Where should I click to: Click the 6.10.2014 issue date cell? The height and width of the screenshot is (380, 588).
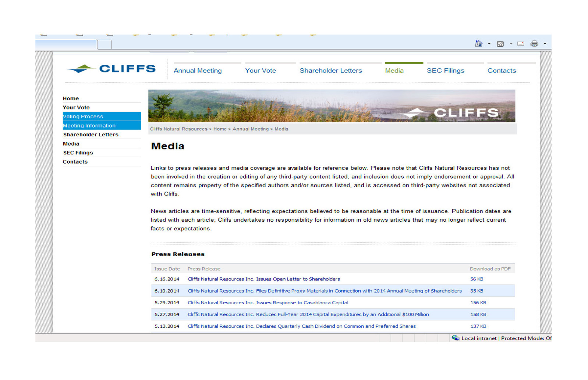167,291
